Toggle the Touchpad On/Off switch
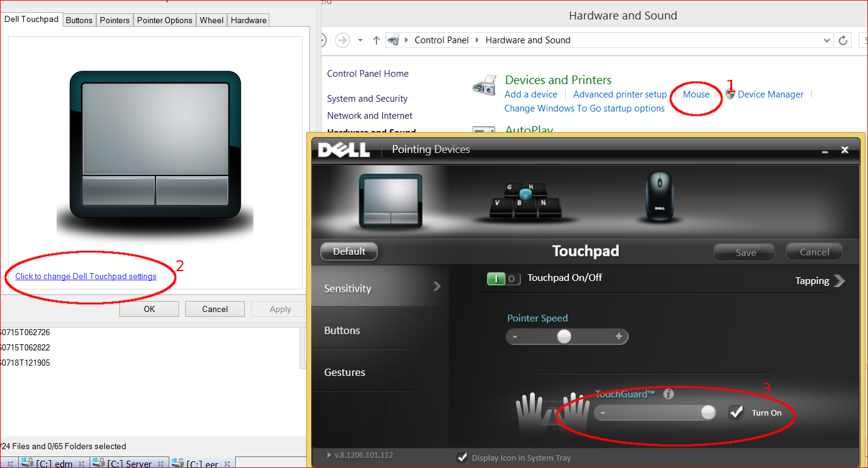Viewport: 868px width, 468px height. (x=504, y=277)
